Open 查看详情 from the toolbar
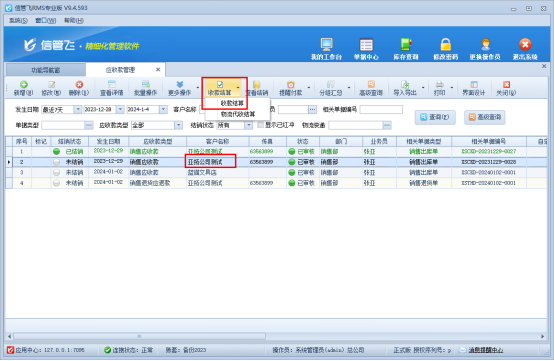Viewport: 554px width, 361px height. [112, 88]
